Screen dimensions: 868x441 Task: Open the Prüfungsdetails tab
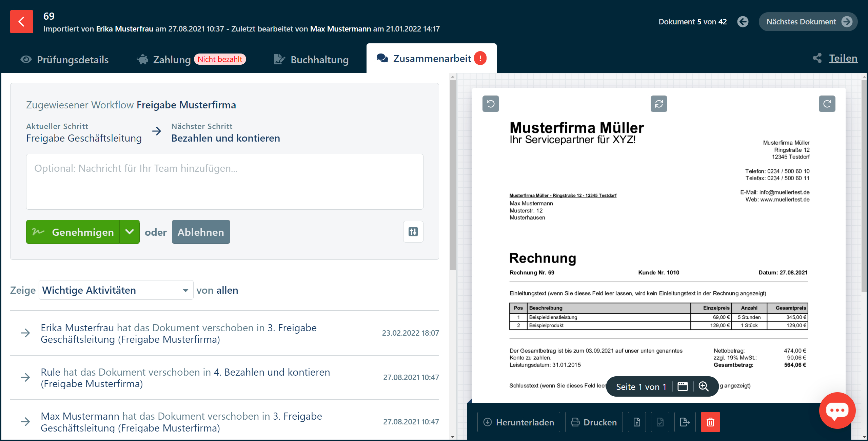click(x=64, y=60)
